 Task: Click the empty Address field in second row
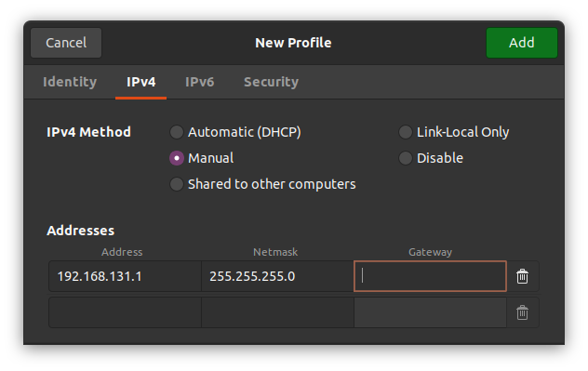[125, 312]
